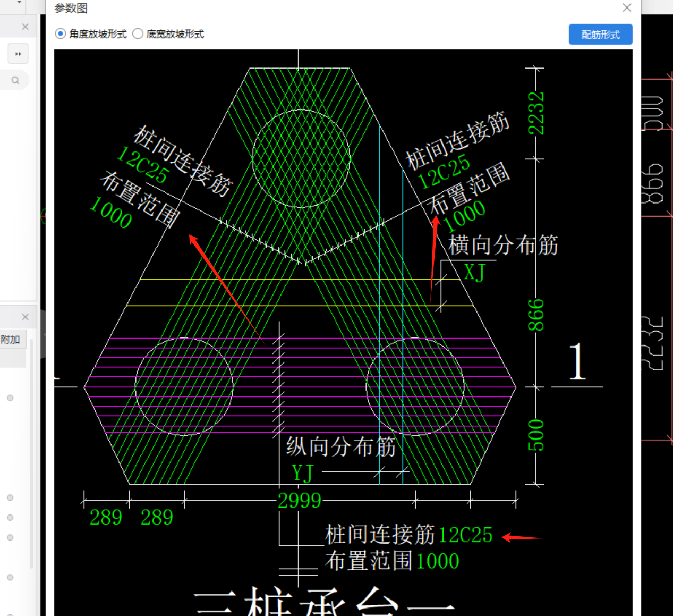This screenshot has width=673, height=616.
Task: Edit the YJ 纵向分布筋 value
Action: click(302, 472)
